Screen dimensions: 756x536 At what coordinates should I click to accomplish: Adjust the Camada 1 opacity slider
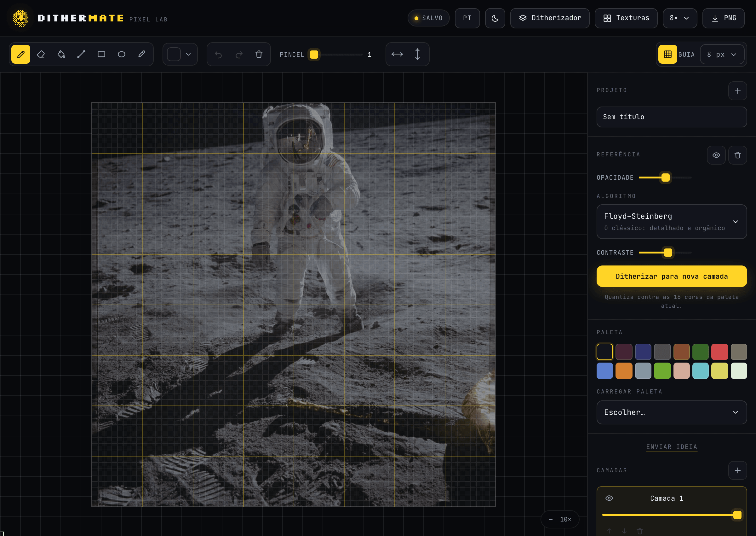pos(672,515)
